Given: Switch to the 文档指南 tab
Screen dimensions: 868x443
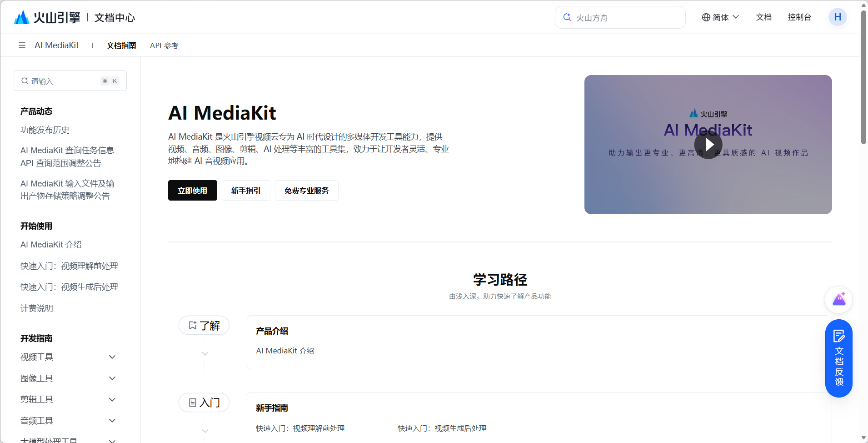Looking at the screenshot, I should coord(121,45).
